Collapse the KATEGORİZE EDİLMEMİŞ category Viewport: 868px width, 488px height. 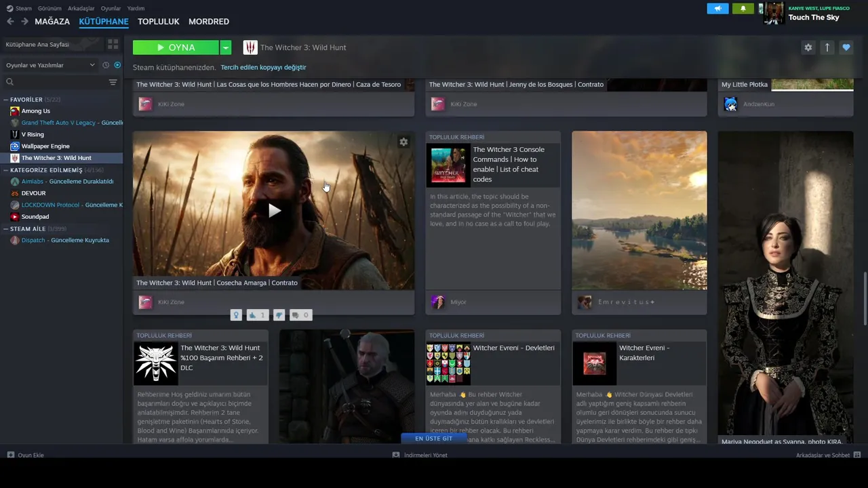tap(6, 170)
